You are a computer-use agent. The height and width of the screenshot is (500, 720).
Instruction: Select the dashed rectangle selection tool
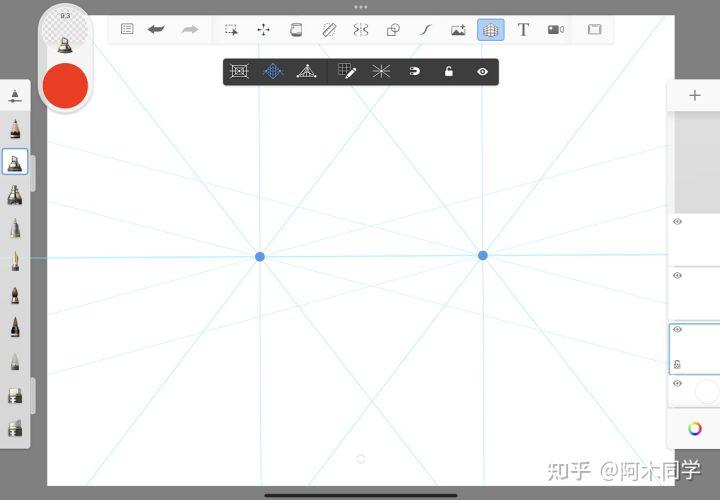(231, 30)
